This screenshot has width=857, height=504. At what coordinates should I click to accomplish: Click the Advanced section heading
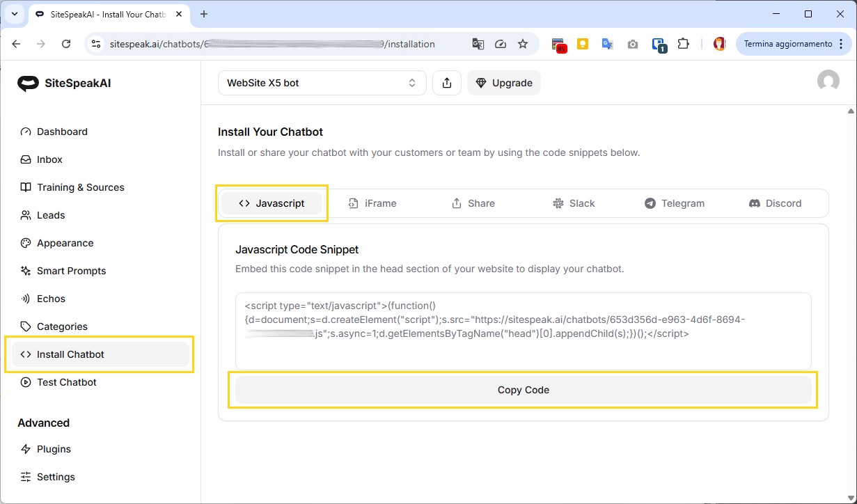coord(43,423)
